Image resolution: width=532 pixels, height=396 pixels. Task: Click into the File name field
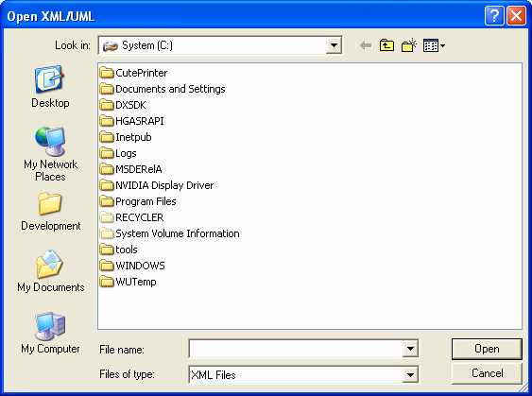[x=296, y=349]
